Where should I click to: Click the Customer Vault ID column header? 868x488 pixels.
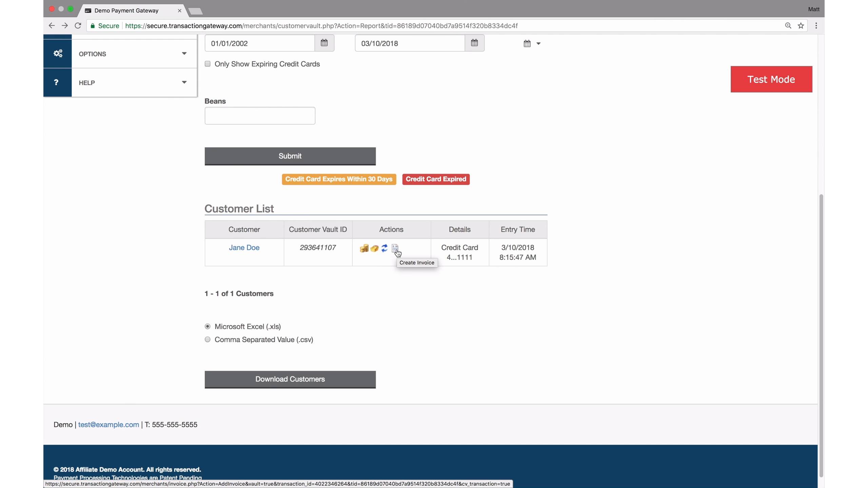318,229
